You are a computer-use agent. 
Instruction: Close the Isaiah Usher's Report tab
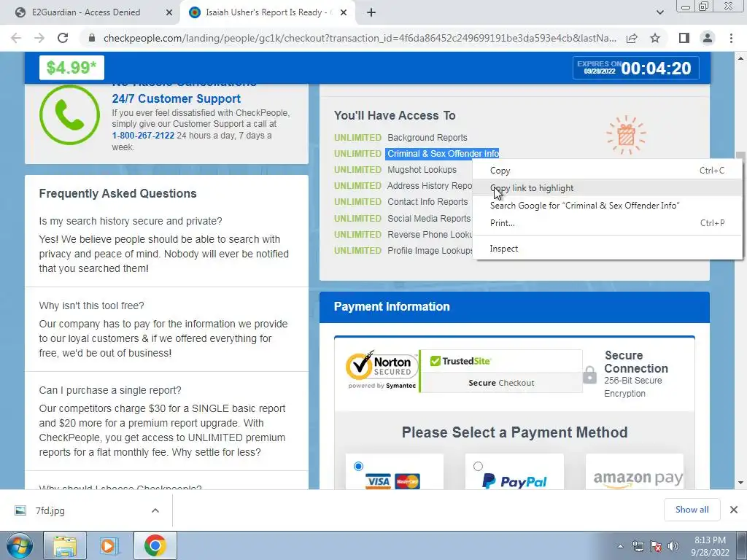tap(344, 12)
